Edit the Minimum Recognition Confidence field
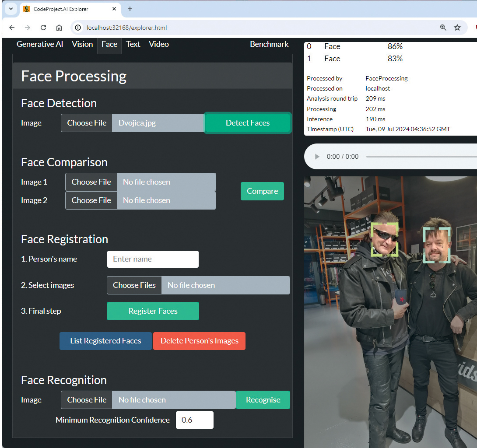Viewport: 477px width, 448px height. (194, 420)
